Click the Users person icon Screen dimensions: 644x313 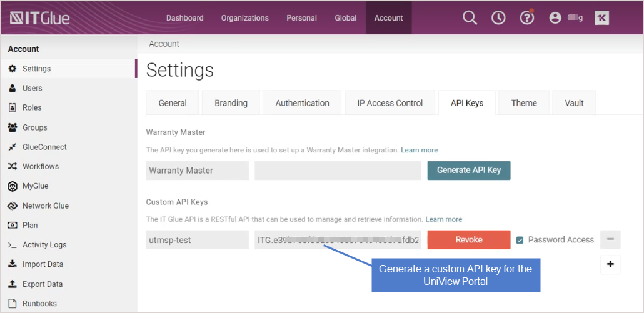coord(13,88)
